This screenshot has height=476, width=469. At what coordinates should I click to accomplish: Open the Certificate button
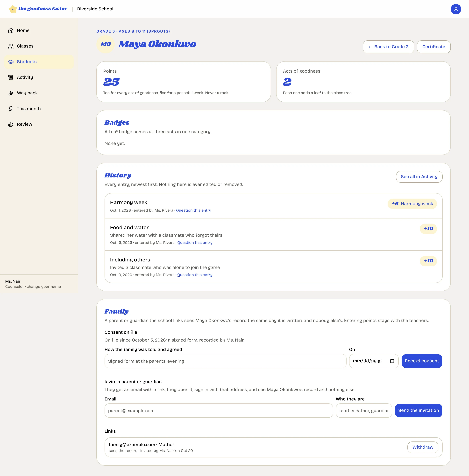tap(433, 47)
